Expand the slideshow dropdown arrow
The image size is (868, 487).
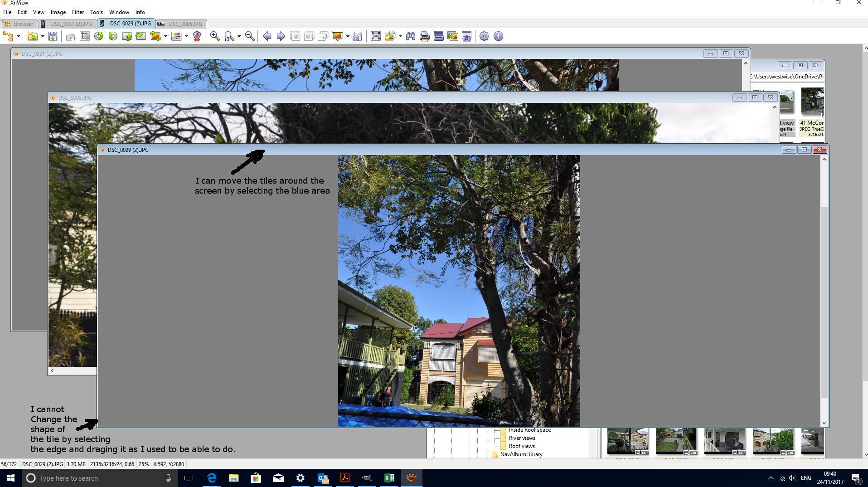tap(348, 36)
